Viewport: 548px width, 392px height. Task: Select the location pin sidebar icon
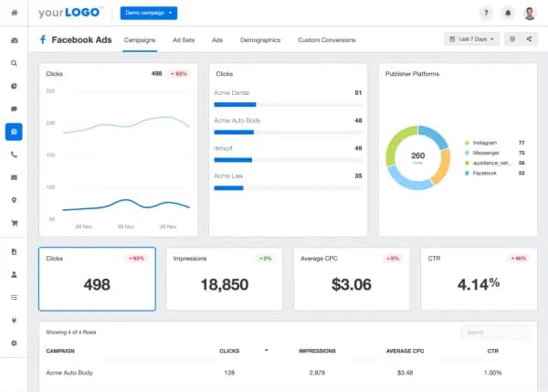pos(14,200)
